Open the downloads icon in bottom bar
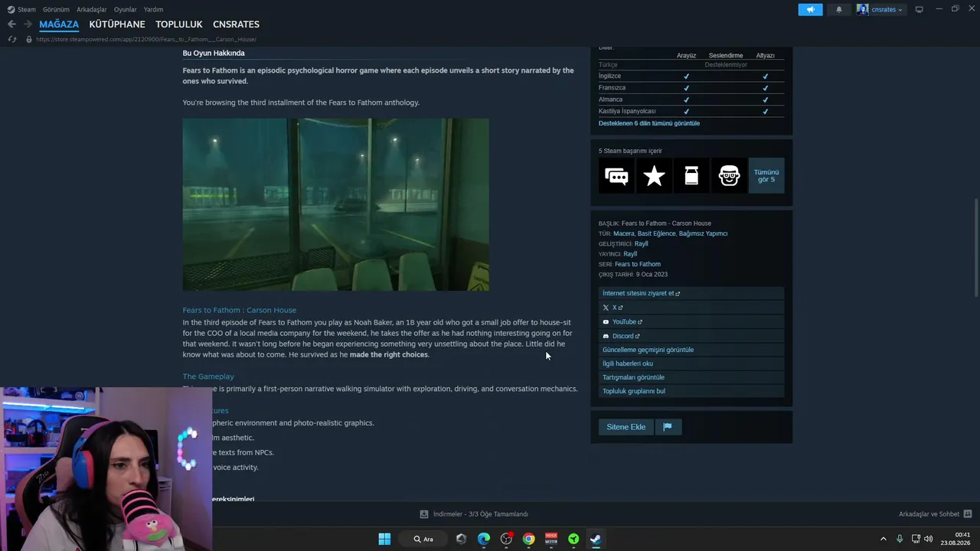 point(424,514)
